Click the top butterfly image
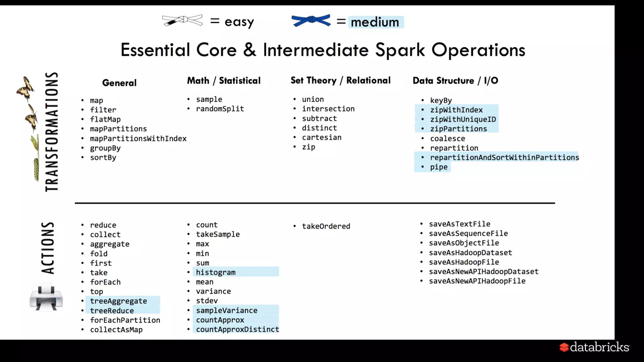The width and height of the screenshot is (644, 362). coord(26,88)
